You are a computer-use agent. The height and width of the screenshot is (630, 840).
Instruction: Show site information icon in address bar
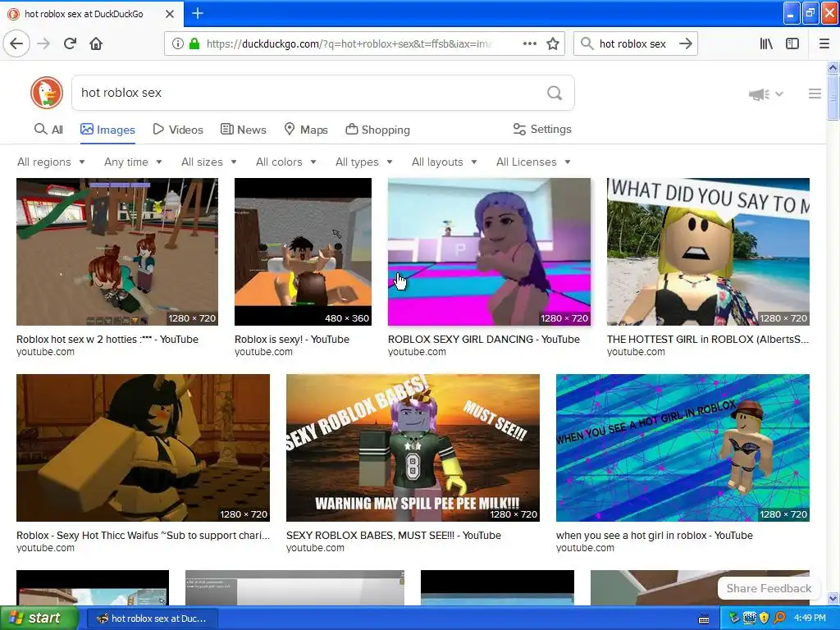pyautogui.click(x=178, y=44)
